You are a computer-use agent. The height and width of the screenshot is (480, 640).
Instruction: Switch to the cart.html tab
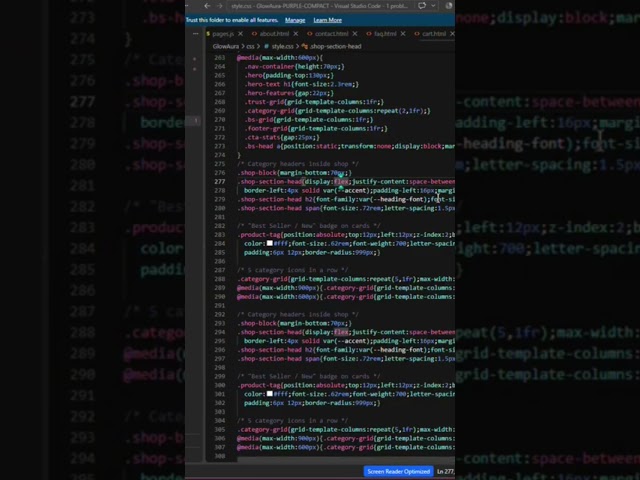(433, 33)
